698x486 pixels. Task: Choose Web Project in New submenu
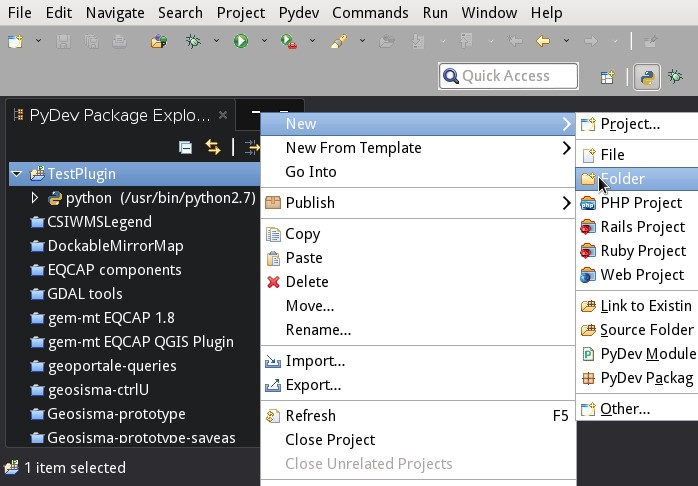coord(637,275)
